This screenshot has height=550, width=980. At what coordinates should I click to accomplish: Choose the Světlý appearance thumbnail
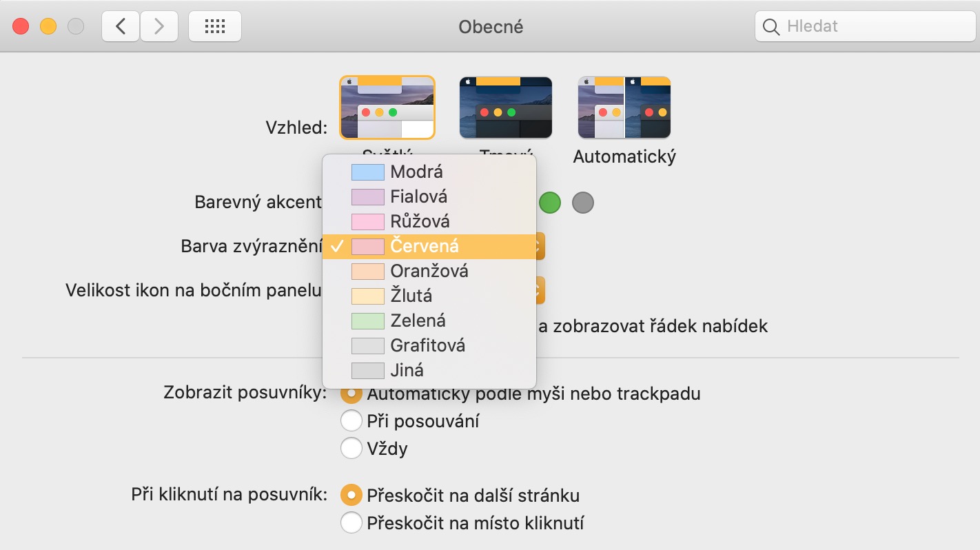387,108
